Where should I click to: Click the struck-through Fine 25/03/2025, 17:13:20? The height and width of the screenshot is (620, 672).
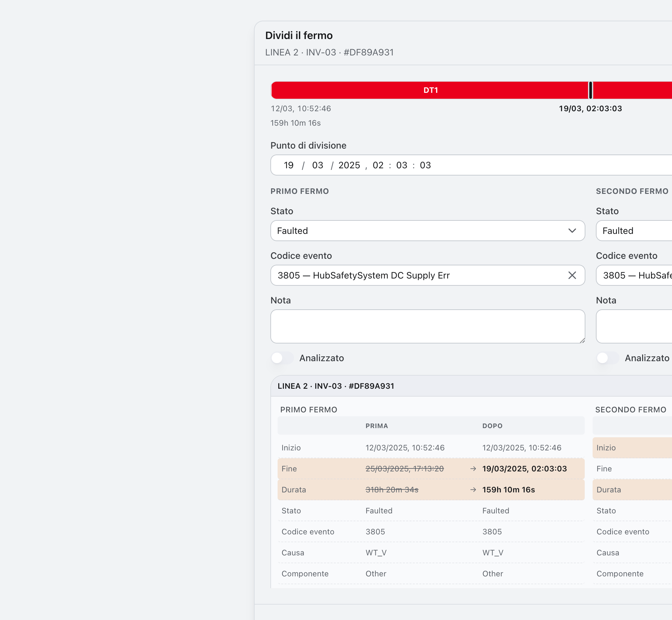pyautogui.click(x=405, y=469)
